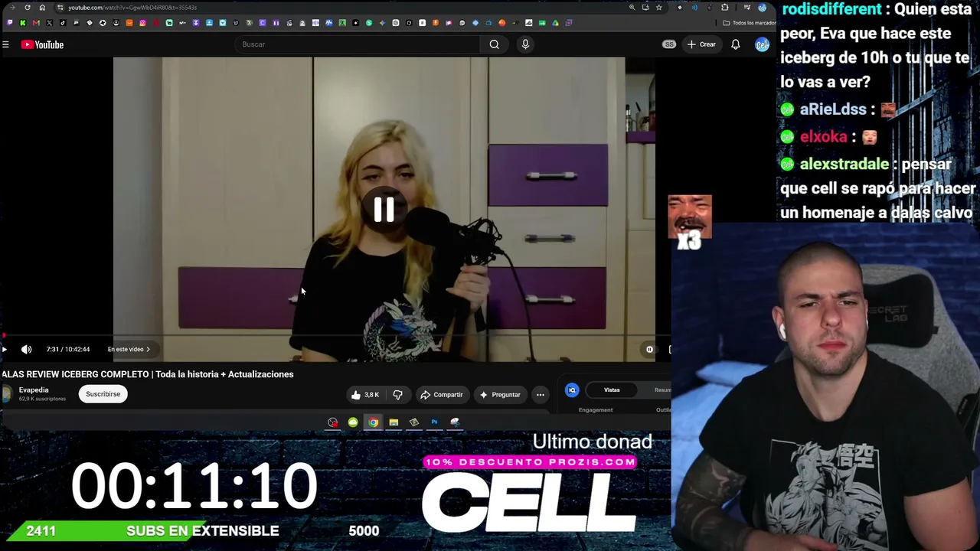Click the 7:31 / 10:42:44 time display
Screen dimensions: 980x551
[x=67, y=349]
